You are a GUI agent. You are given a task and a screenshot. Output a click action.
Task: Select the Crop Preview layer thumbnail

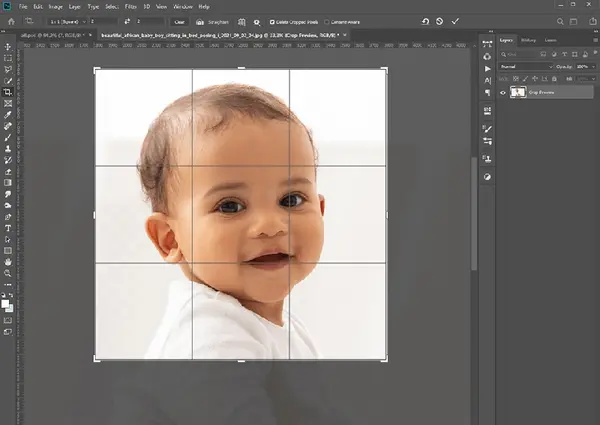518,92
